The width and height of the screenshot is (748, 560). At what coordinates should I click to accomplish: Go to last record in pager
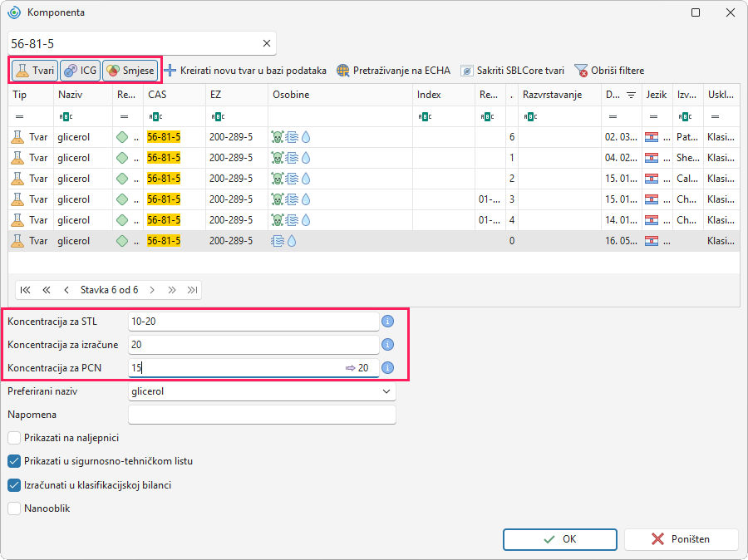pyautogui.click(x=192, y=290)
